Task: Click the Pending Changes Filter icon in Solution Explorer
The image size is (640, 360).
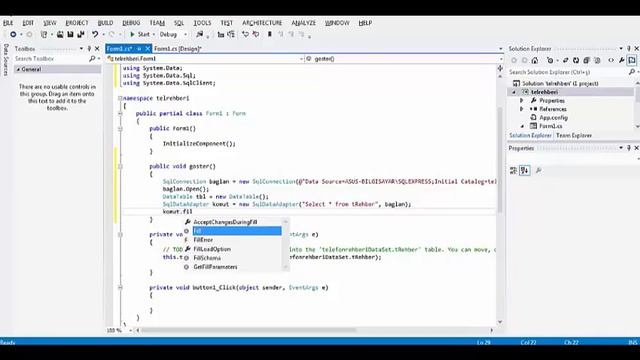Action: pos(550,61)
